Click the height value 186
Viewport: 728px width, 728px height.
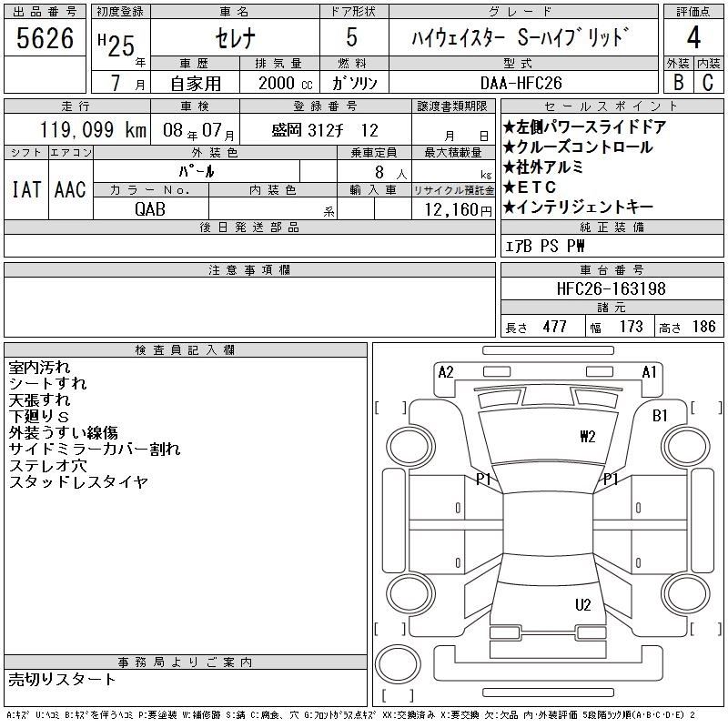[703, 327]
